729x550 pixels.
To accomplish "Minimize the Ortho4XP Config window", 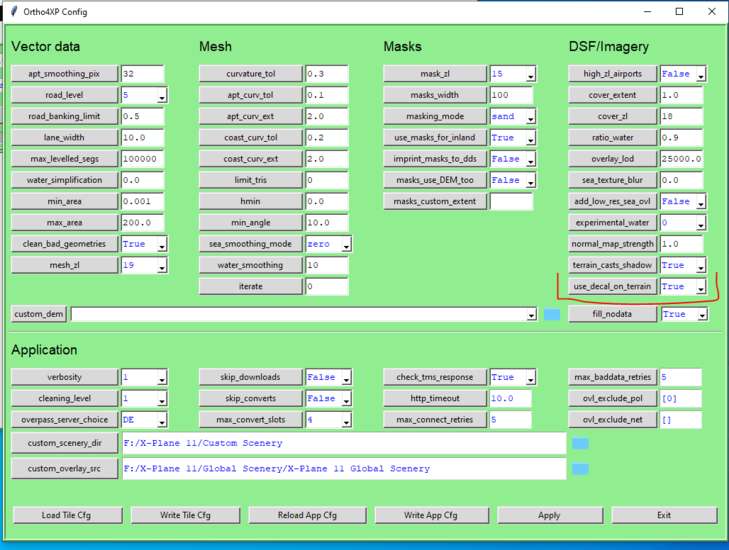I will pyautogui.click(x=648, y=12).
